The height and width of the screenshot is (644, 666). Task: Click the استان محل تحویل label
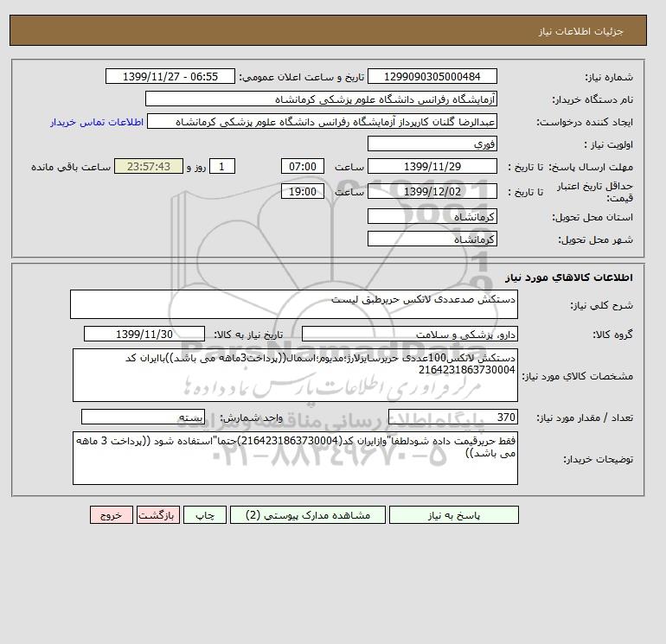coord(592,217)
